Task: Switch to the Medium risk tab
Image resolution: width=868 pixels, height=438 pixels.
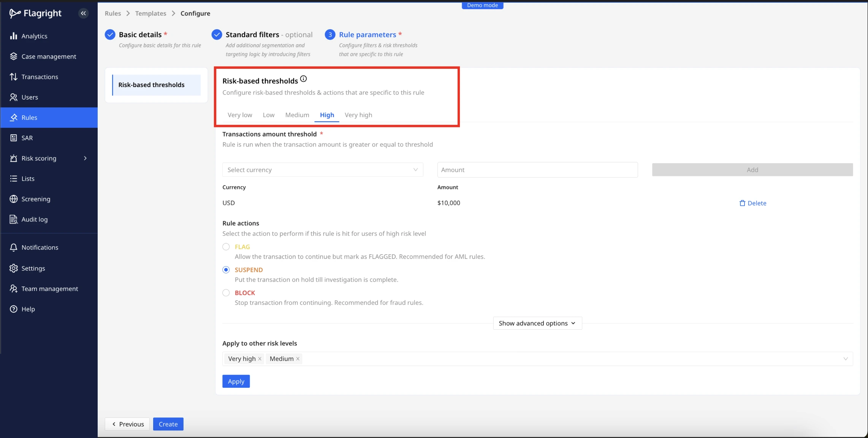Action: [x=297, y=115]
